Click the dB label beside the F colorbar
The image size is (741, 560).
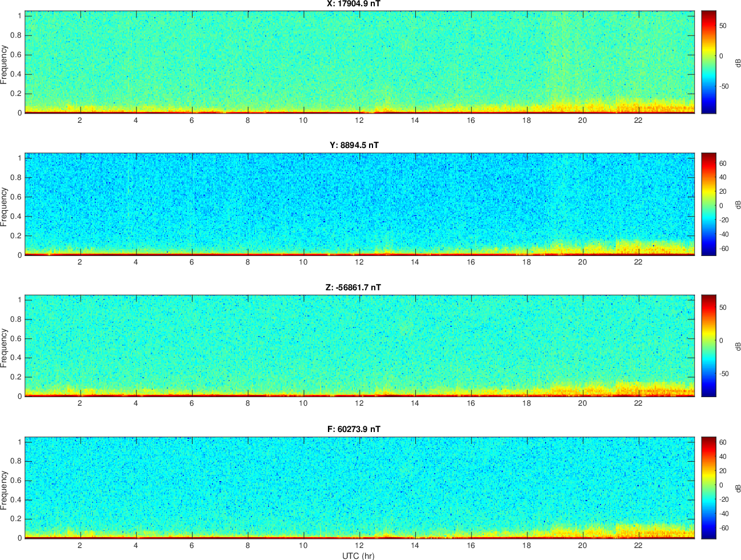(738, 488)
